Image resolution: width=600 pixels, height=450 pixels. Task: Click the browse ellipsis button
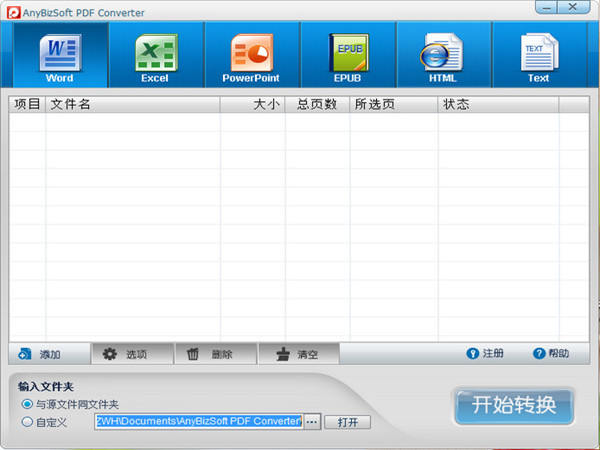click(x=312, y=422)
